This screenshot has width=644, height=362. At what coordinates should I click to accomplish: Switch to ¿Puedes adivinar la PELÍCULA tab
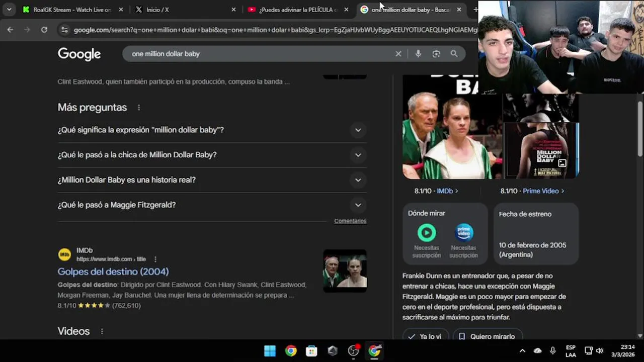(x=298, y=10)
